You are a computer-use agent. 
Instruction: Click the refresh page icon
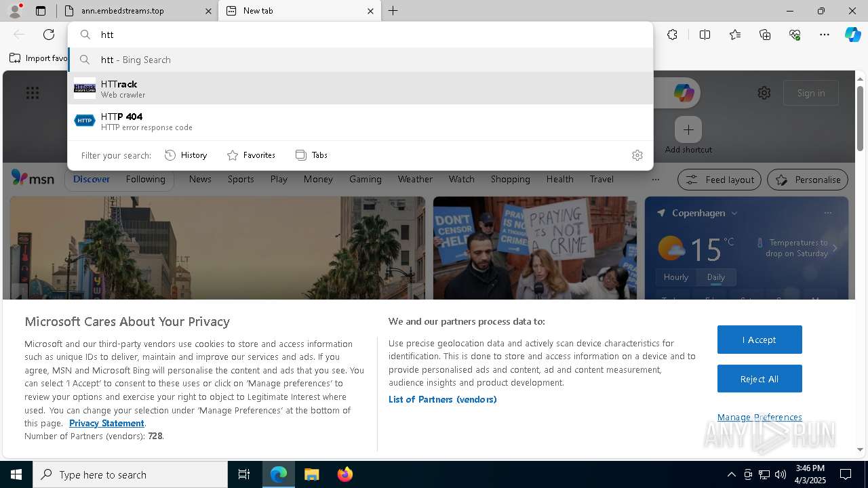click(x=49, y=35)
